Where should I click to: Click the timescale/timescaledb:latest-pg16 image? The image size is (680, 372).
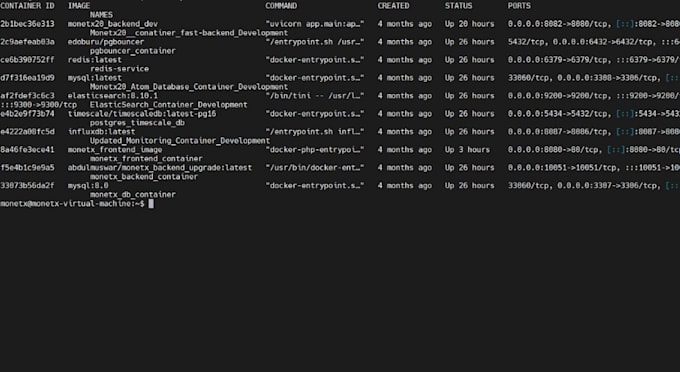[142, 114]
